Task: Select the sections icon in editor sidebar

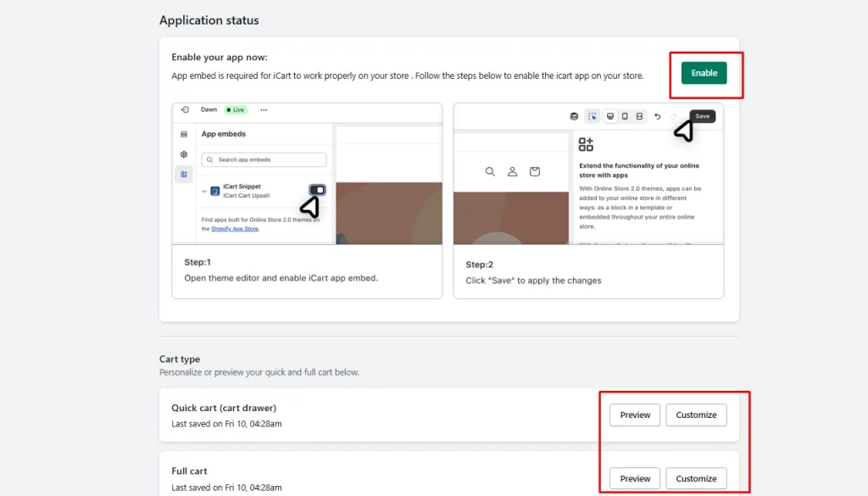Action: pos(184,135)
